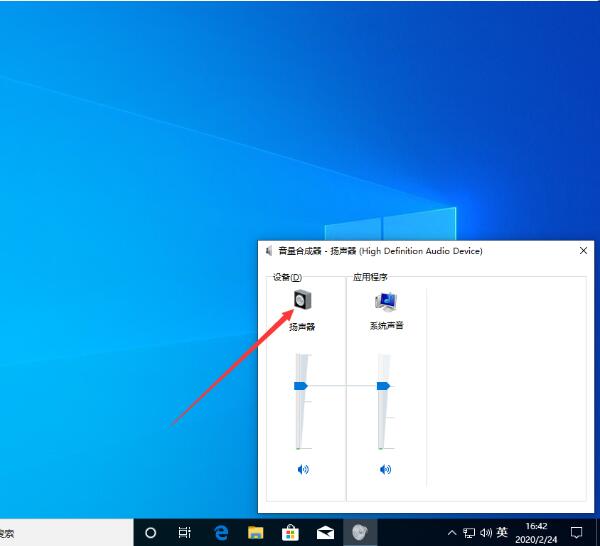Open Microsoft Store from the taskbar
Image resolution: width=600 pixels, height=546 pixels.
click(x=290, y=532)
